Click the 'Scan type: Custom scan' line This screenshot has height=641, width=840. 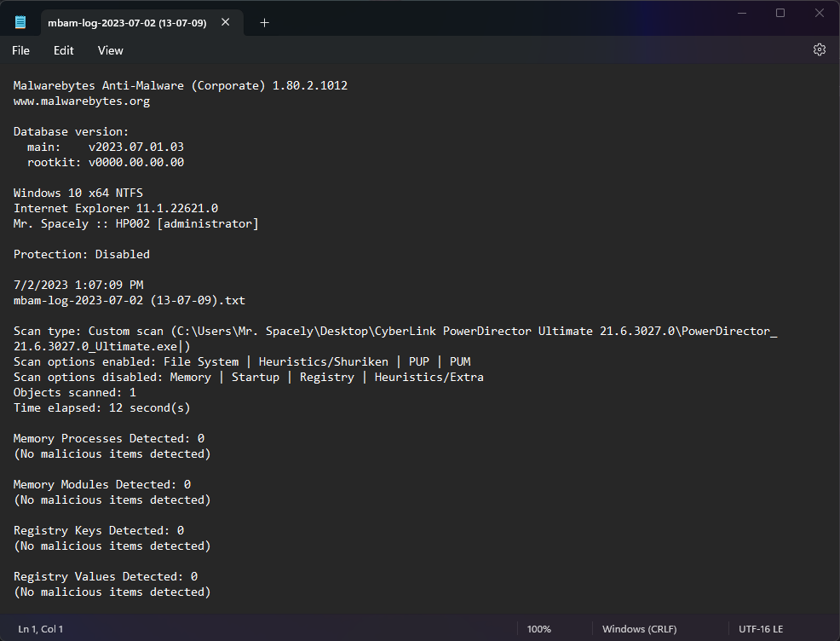click(x=395, y=332)
